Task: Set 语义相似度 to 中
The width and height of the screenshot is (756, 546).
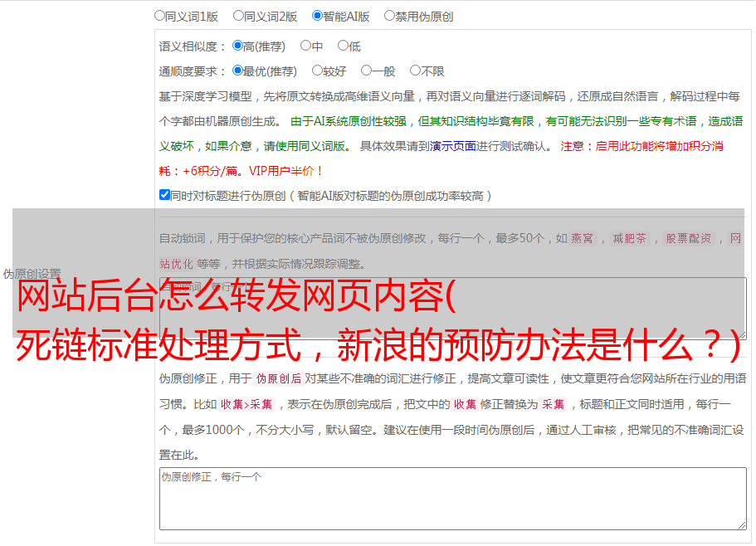Action: click(305, 46)
